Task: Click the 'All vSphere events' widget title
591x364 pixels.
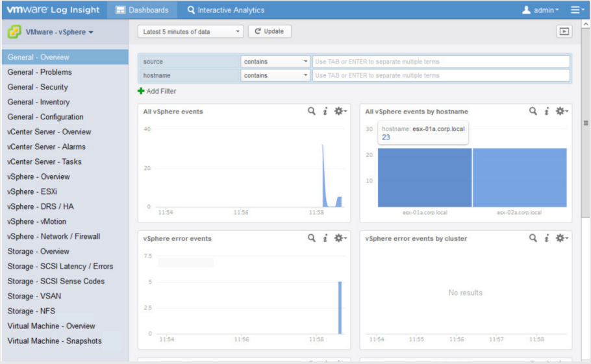Action: [173, 112]
